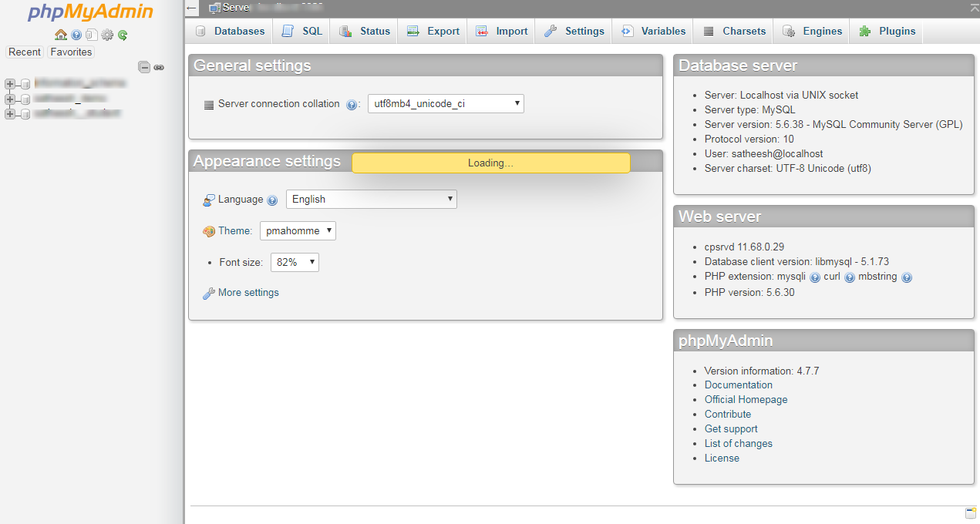Image resolution: width=980 pixels, height=524 pixels.
Task: Click the new-window icon at bottom right
Action: pyautogui.click(x=971, y=513)
